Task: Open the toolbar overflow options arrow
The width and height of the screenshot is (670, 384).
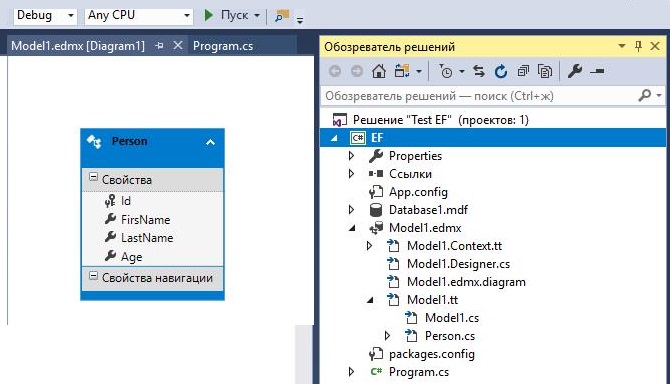Action: pos(300,20)
